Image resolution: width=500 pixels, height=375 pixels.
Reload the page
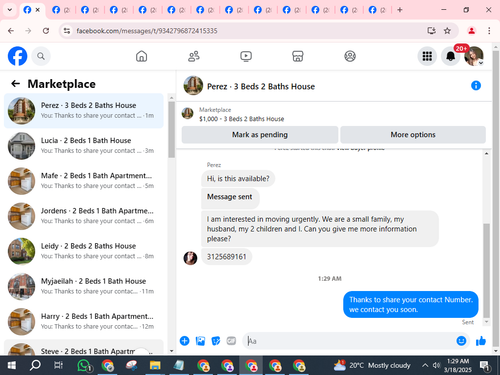coord(46,31)
